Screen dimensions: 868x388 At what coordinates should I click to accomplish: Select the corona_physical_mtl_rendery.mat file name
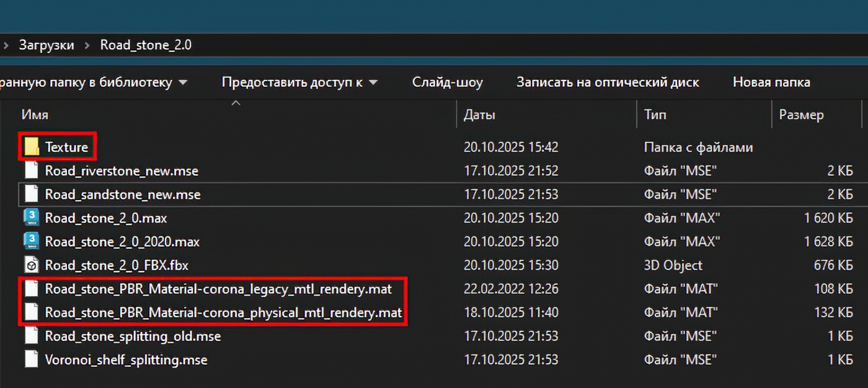[223, 313]
